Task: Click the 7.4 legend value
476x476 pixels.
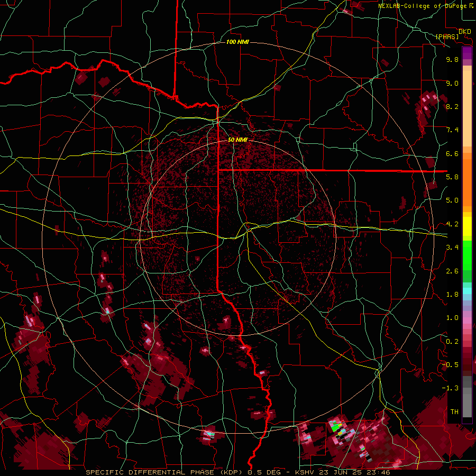Action: [452, 130]
